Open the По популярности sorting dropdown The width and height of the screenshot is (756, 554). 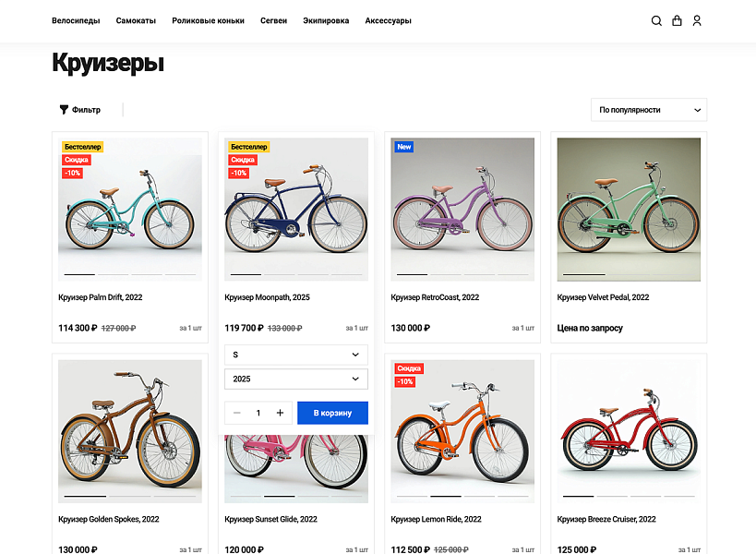pos(648,109)
